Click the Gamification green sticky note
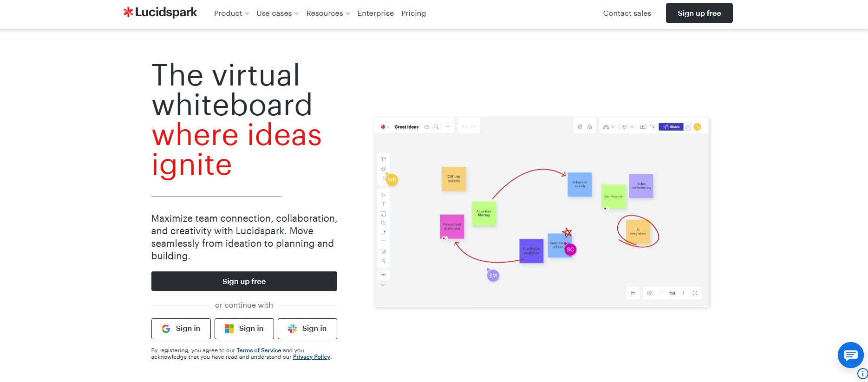 click(x=613, y=197)
